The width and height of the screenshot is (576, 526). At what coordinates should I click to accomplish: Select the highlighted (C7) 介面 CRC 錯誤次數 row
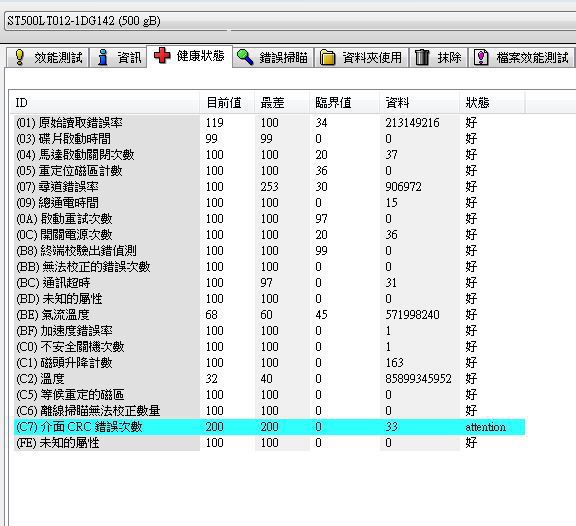[269, 426]
